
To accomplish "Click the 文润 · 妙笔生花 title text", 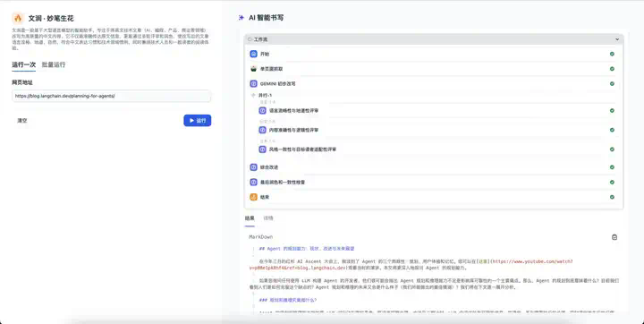I will pyautogui.click(x=51, y=19).
